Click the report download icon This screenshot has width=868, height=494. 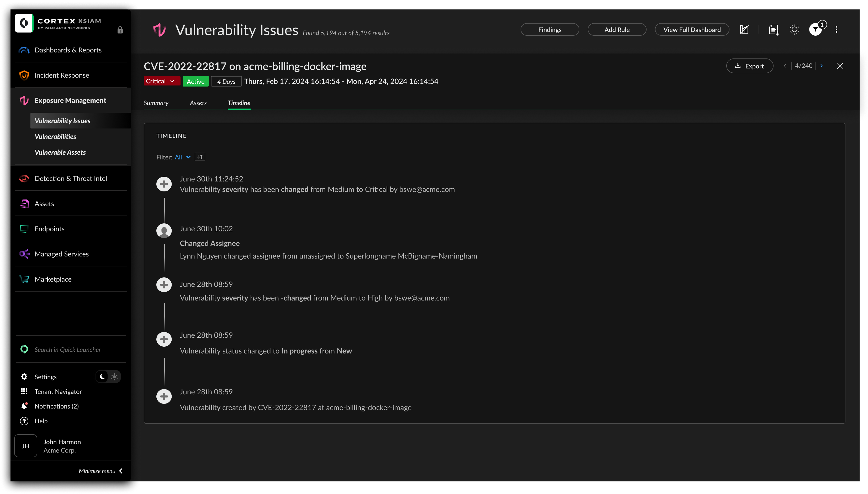click(x=774, y=30)
